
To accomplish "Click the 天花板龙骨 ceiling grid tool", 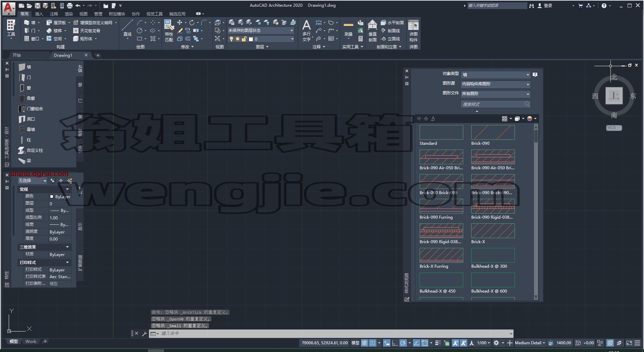I will coord(87,31).
